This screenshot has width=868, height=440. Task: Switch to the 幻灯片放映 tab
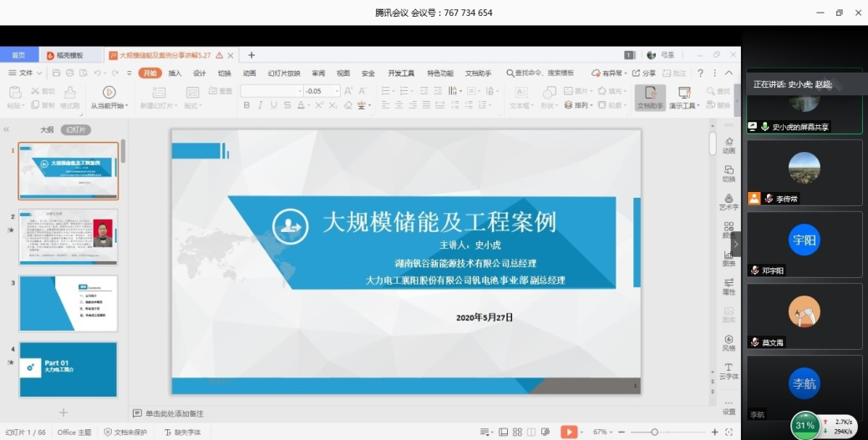pos(283,73)
